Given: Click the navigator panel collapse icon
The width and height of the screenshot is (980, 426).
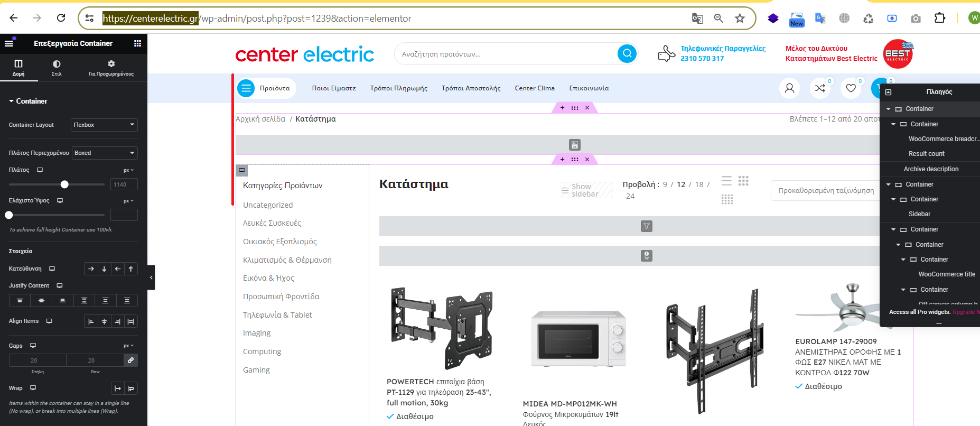Looking at the screenshot, I should click(x=888, y=92).
